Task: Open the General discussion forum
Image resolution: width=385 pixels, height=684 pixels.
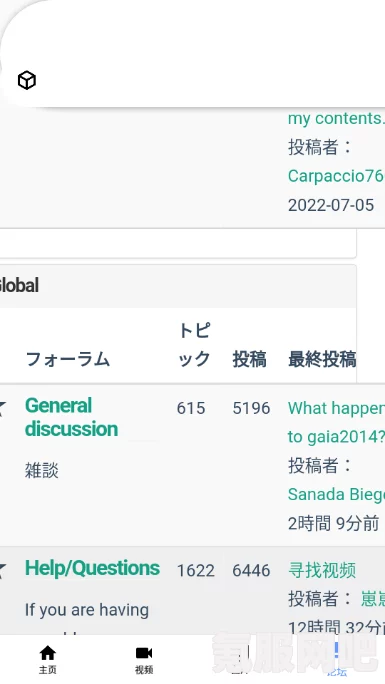Action: point(72,417)
